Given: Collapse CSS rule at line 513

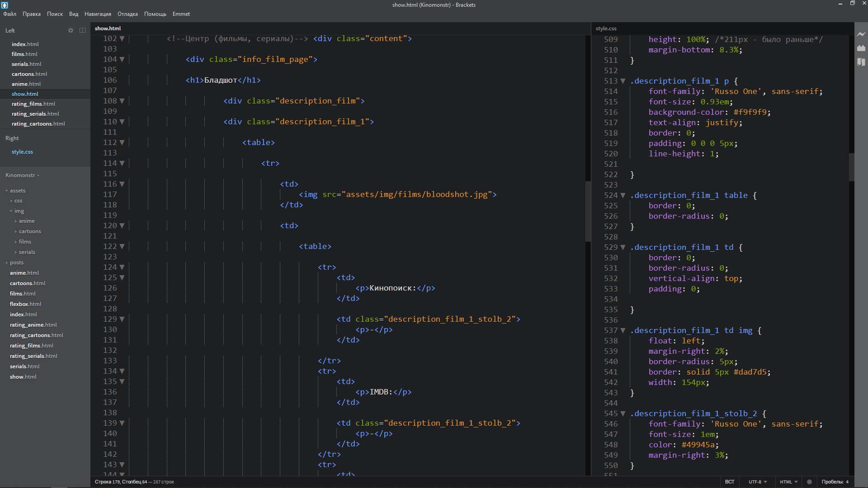Looking at the screenshot, I should point(623,81).
